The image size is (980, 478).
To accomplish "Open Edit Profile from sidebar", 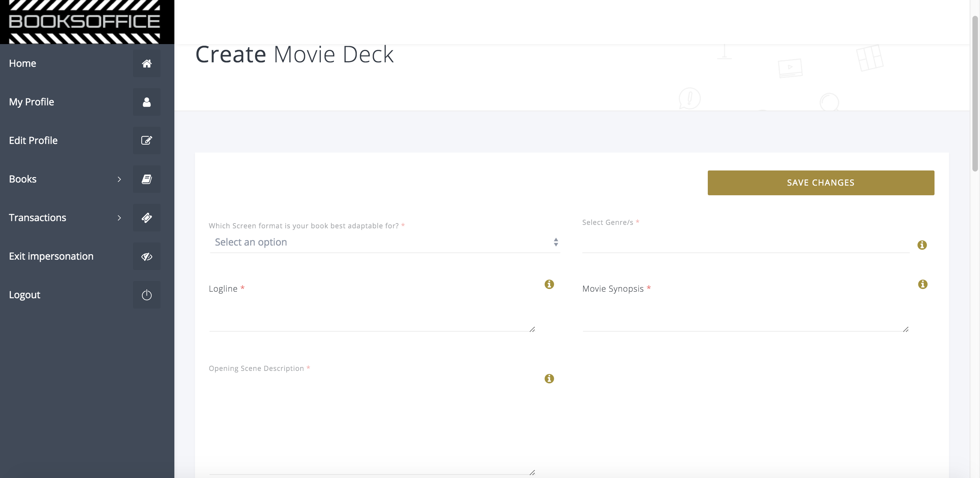I will pos(33,140).
